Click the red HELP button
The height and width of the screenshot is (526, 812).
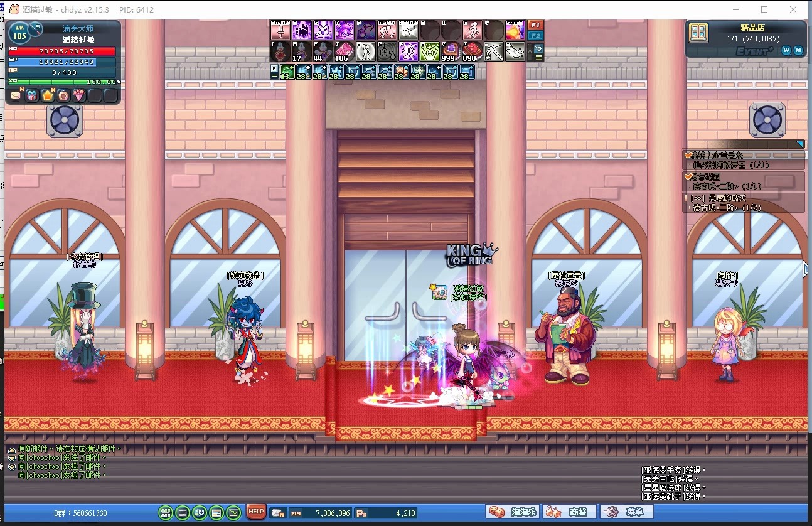[256, 512]
